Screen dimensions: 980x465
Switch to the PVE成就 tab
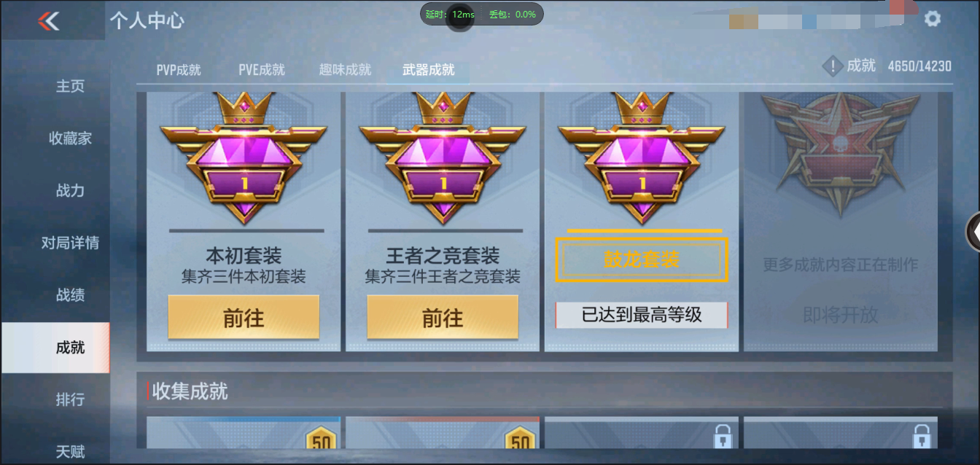262,70
